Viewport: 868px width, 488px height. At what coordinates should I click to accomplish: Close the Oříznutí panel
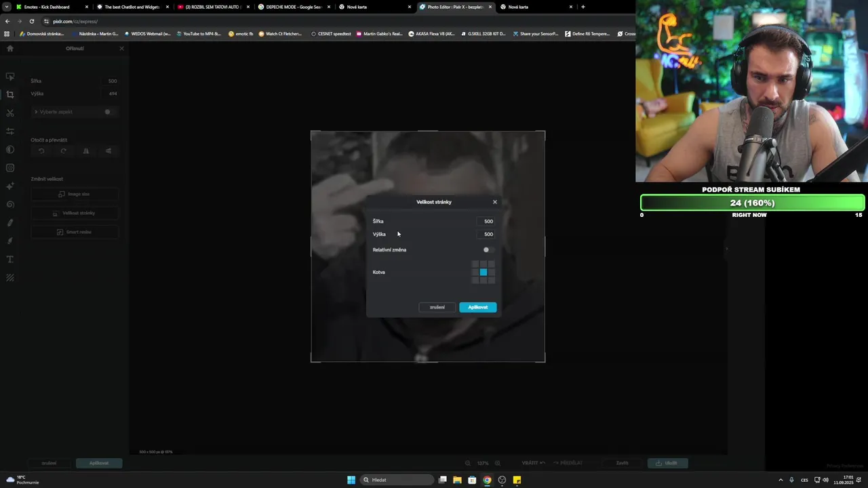click(121, 49)
